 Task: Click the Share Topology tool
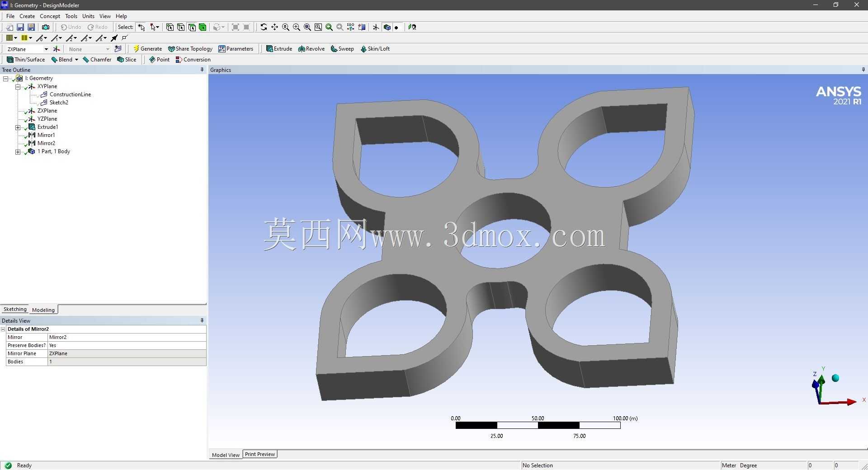[x=190, y=49]
